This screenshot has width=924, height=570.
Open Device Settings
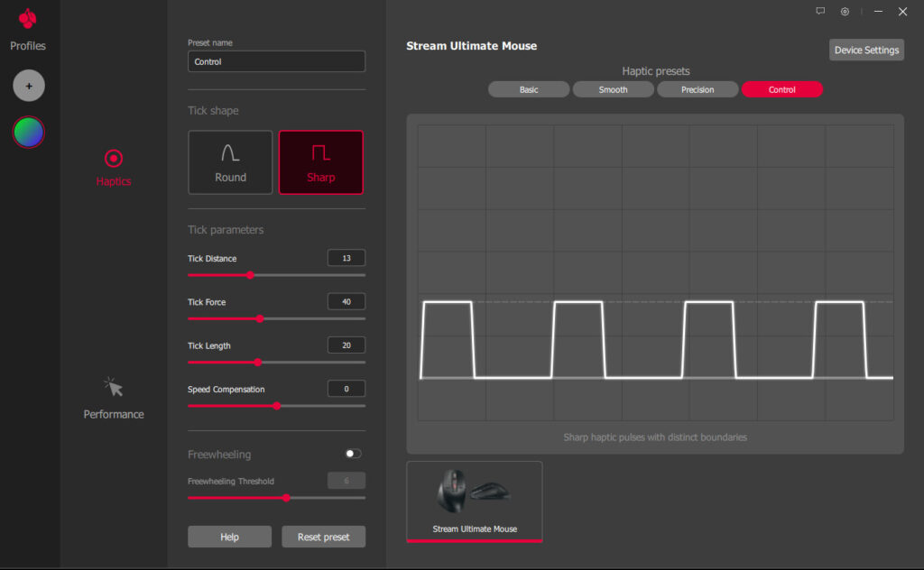click(866, 50)
